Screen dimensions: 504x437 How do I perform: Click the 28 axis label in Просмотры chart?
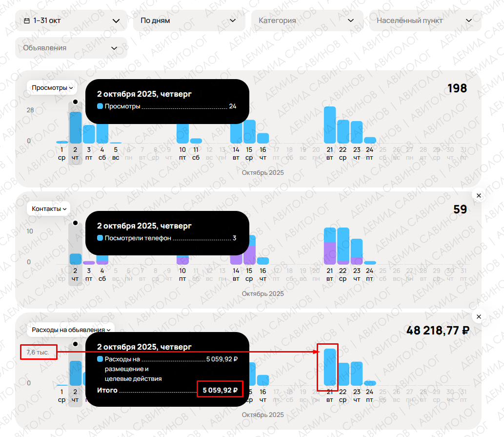point(30,110)
